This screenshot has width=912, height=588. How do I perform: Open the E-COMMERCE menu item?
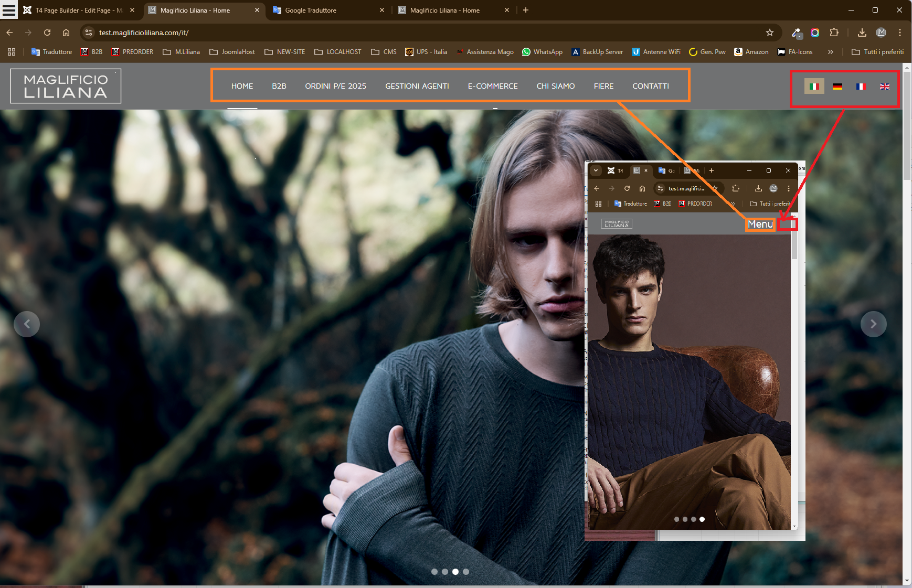(x=492, y=86)
